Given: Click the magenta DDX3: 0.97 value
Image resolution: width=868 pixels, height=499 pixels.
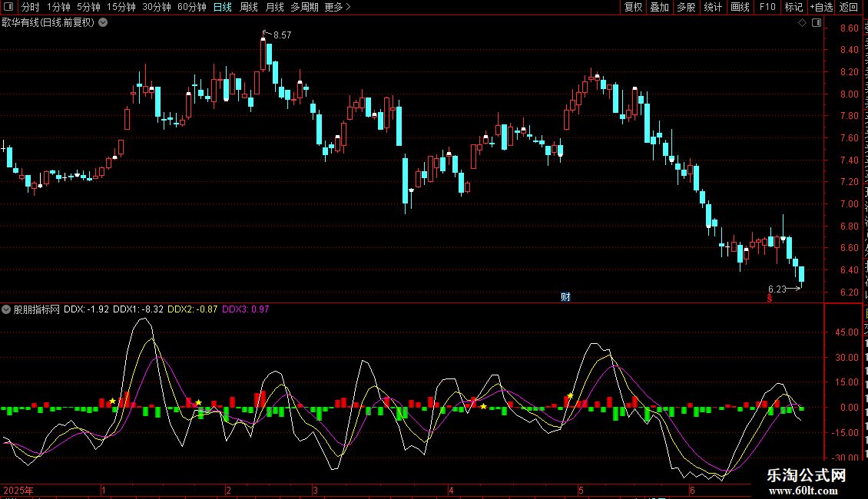Looking at the screenshot, I should [x=246, y=309].
